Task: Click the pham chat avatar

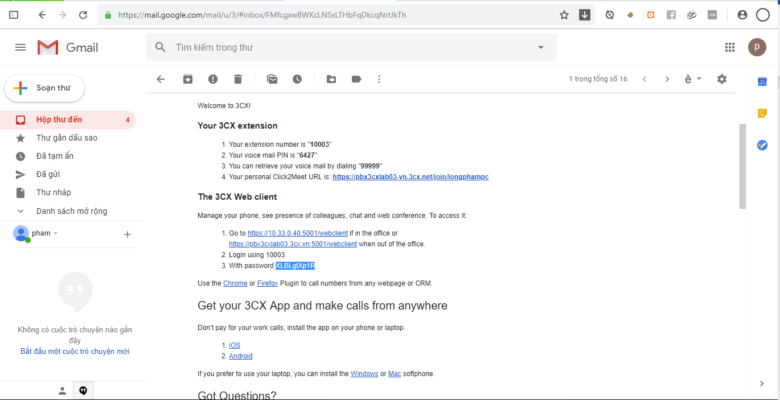Action: (21, 233)
